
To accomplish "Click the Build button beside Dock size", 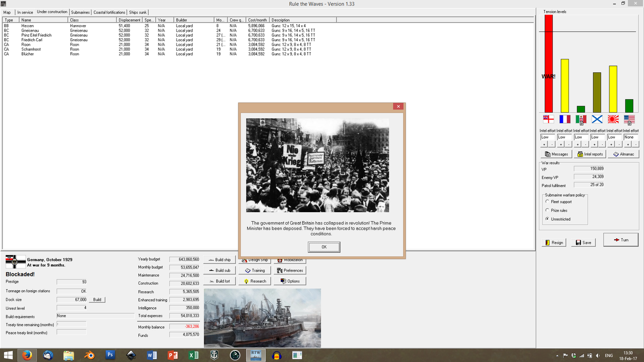I will (96, 299).
